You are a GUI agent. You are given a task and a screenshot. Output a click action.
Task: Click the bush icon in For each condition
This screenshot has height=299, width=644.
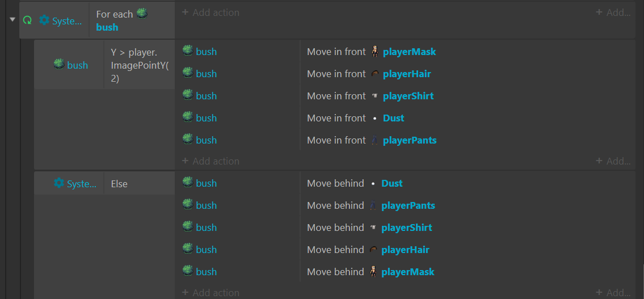[142, 14]
